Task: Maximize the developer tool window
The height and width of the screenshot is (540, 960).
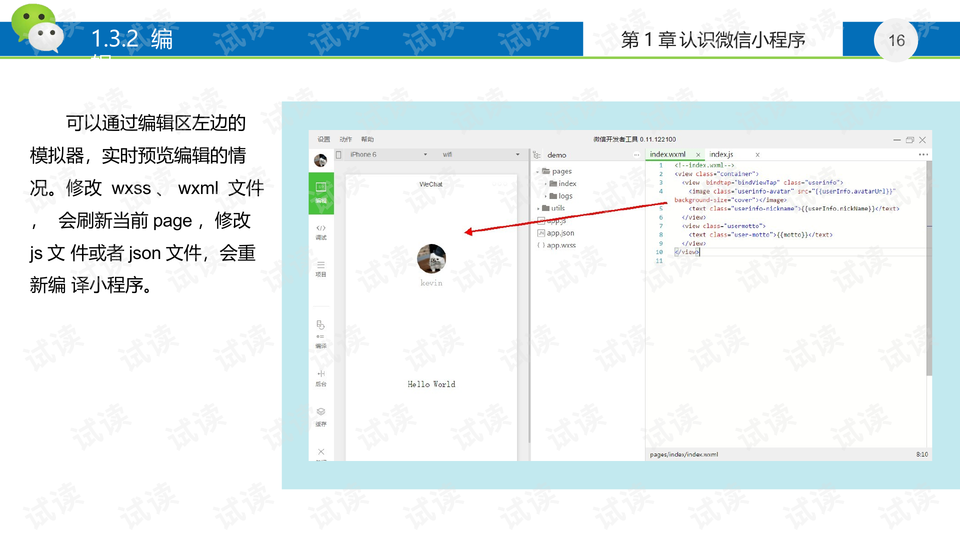Action: [x=909, y=140]
